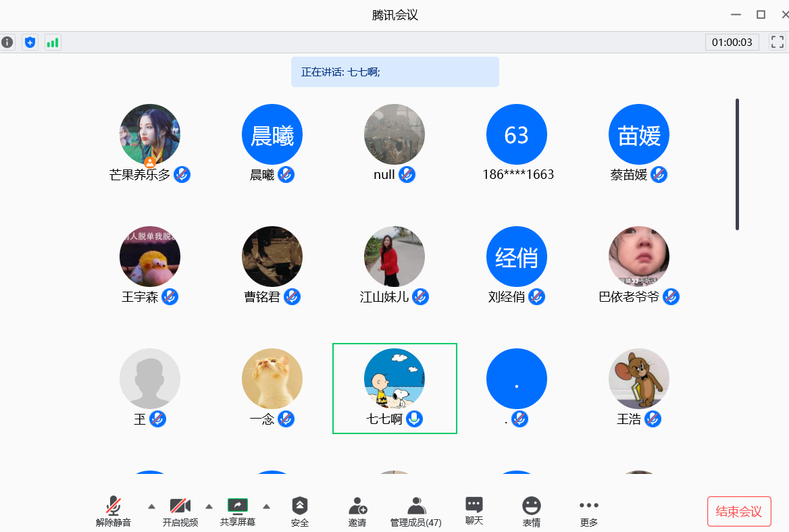Open the Emoji (表情) reactions
The width and height of the screenshot is (789, 532).
532,512
